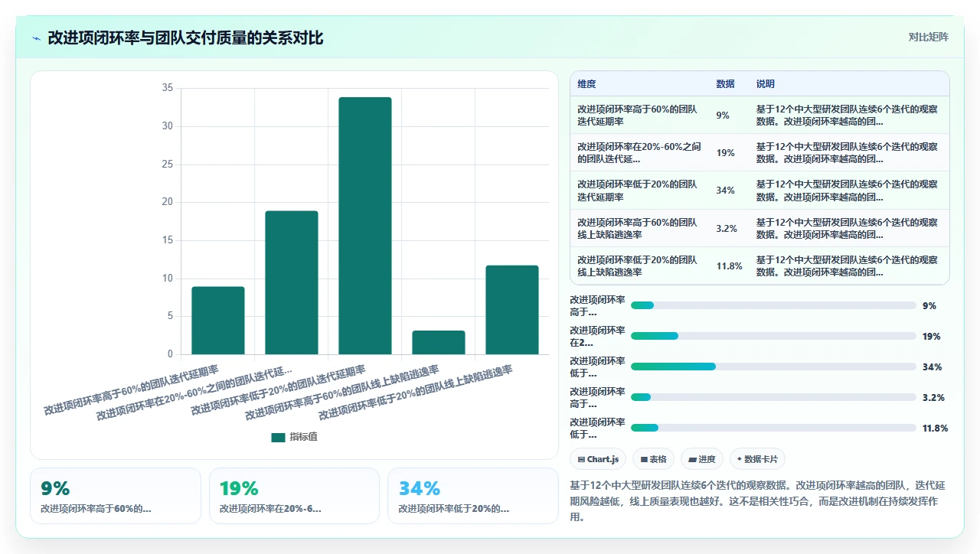
Task: Click the y-axis label 35
Action: (x=167, y=88)
